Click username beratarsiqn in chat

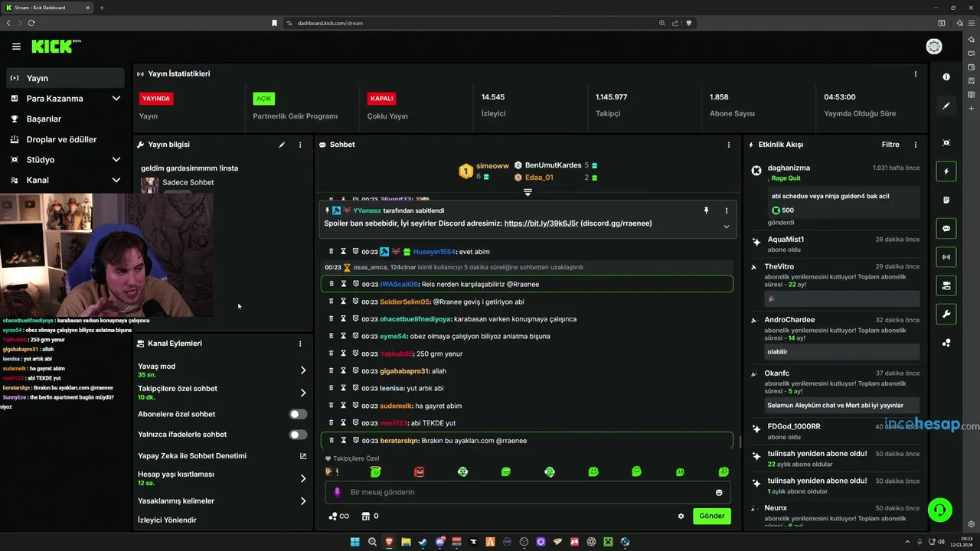(x=399, y=441)
